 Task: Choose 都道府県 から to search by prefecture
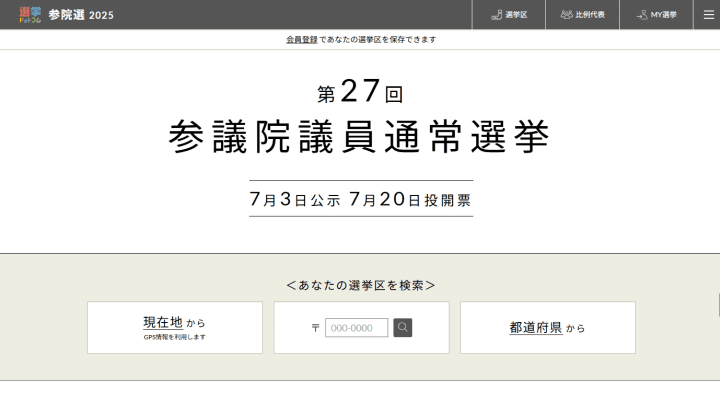pos(547,327)
